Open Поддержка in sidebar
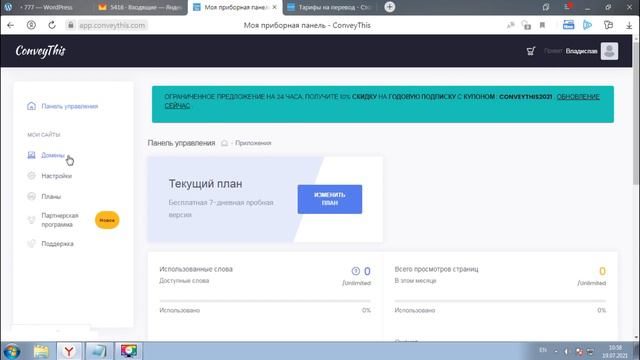The image size is (640, 360). [x=58, y=244]
